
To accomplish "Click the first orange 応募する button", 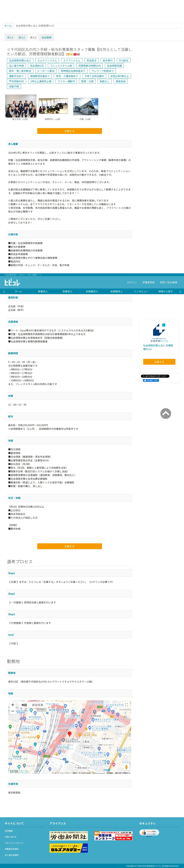I will (69, 131).
